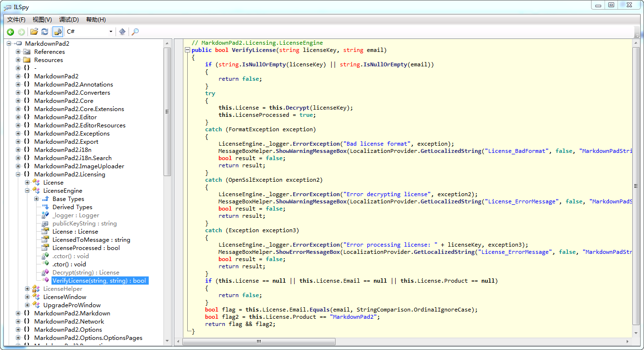Collapse the MarkdownPad2.Licensing namespace
This screenshot has width=644, height=350.
point(18,175)
